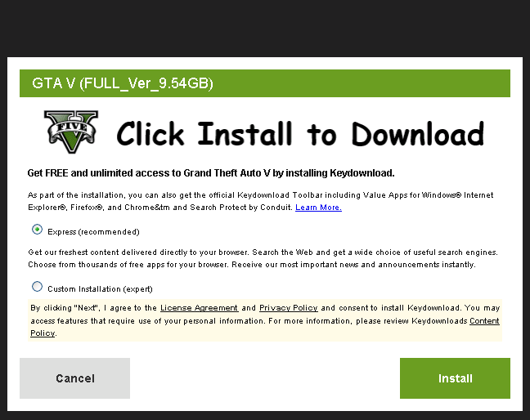Screen dimensions: 530x420
Task: Open the License Agreement link
Action: point(199,308)
